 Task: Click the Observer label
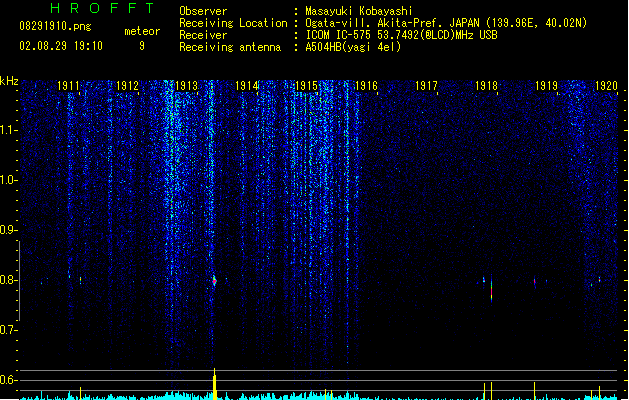[x=203, y=11]
